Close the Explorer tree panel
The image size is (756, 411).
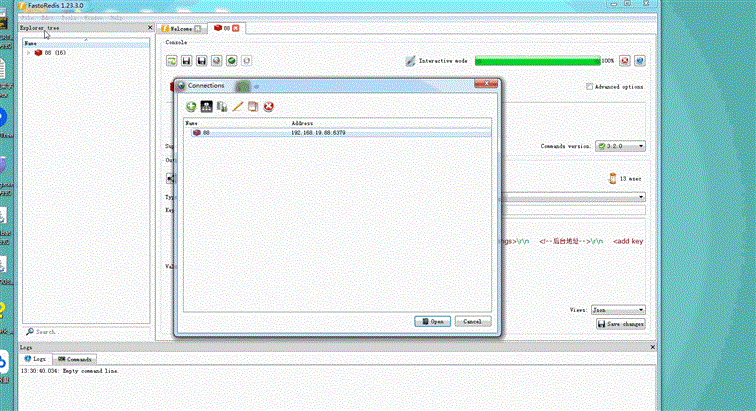(149, 28)
